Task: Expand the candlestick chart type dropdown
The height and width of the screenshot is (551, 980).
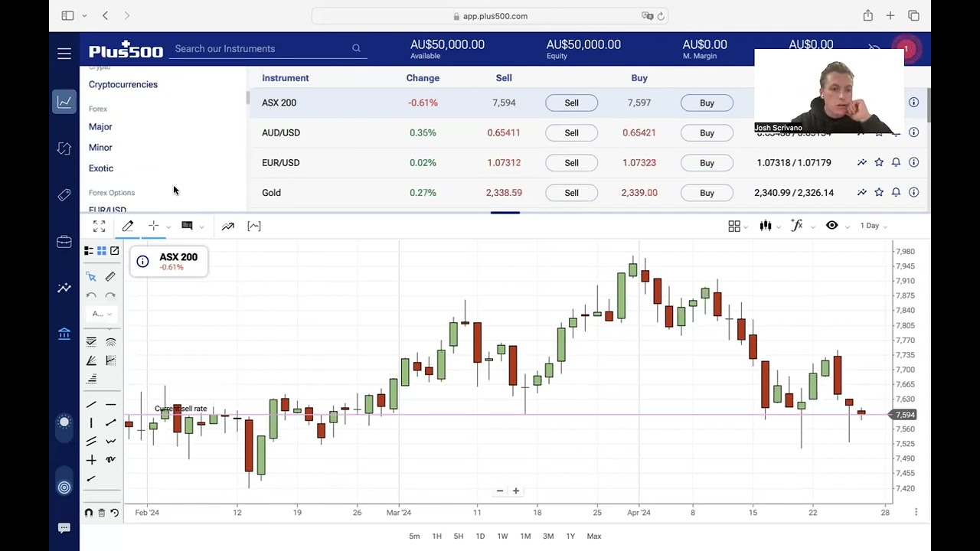Action: [779, 227]
